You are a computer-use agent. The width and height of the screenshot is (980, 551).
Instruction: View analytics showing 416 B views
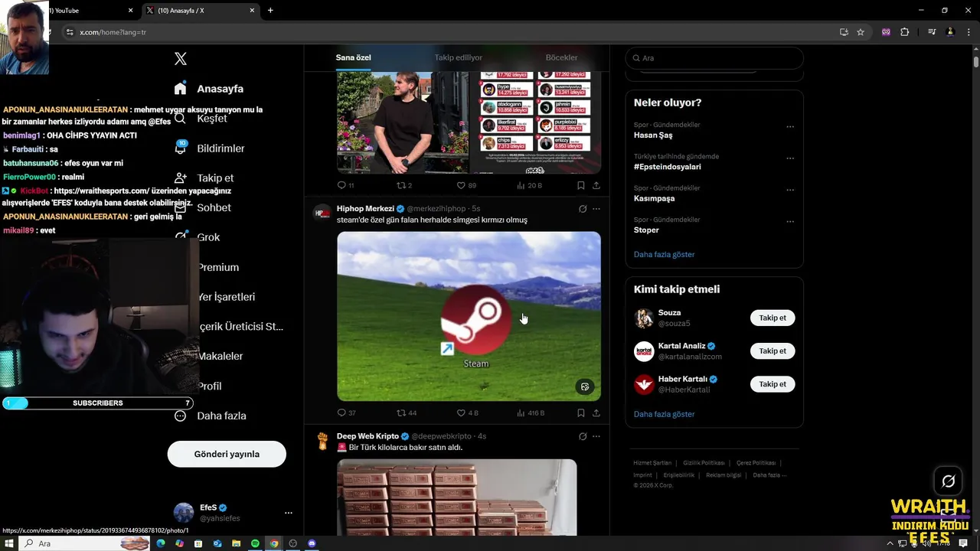click(x=530, y=412)
